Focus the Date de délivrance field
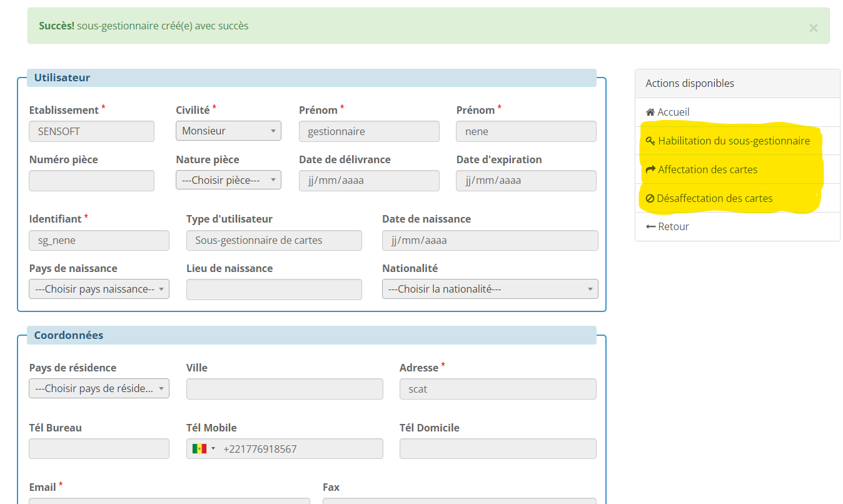The height and width of the screenshot is (504, 843). 369,181
